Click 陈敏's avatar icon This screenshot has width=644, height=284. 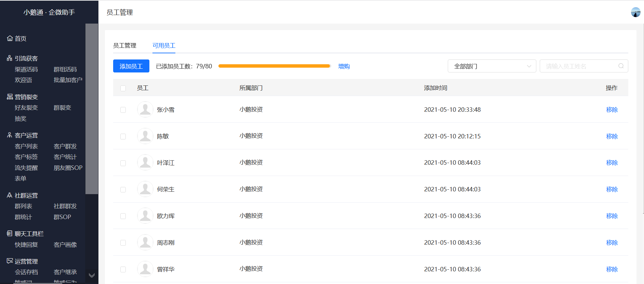pos(145,136)
